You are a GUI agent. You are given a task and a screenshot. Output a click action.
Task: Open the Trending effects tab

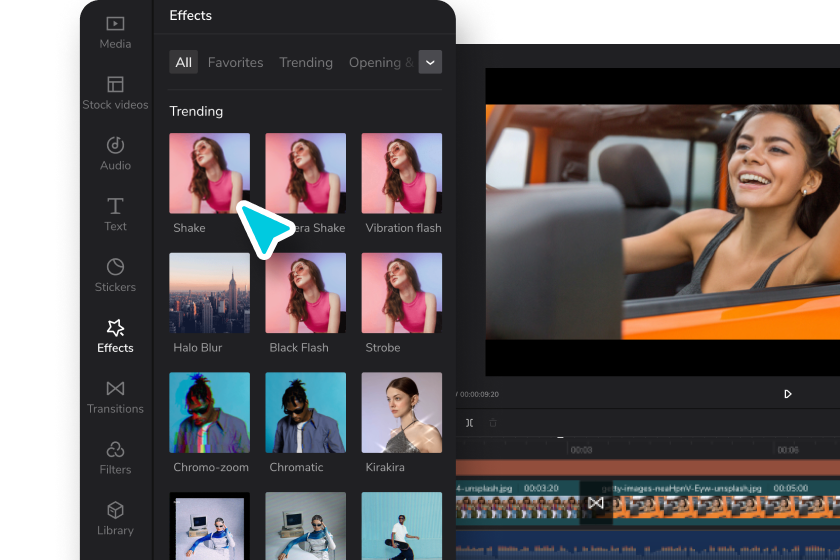point(305,62)
